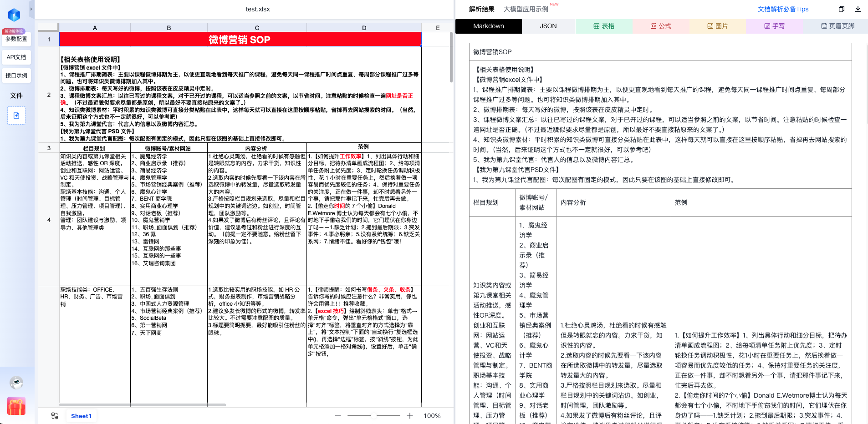Click the 内容分析 spreadsheet header cell
Image resolution: width=868 pixels, height=424 pixels.
pos(257,148)
